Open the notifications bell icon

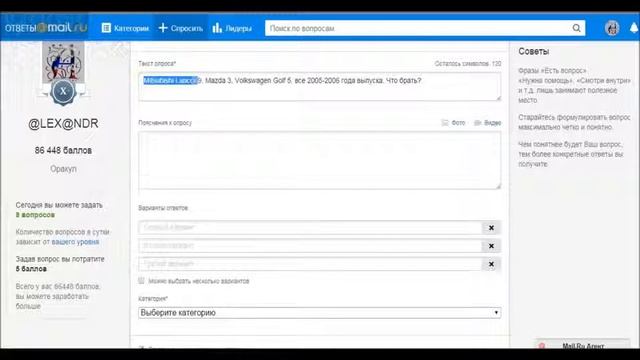click(634, 28)
